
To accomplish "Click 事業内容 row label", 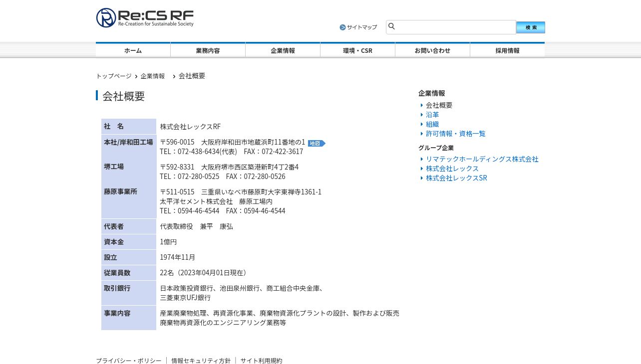I will click(x=117, y=313).
